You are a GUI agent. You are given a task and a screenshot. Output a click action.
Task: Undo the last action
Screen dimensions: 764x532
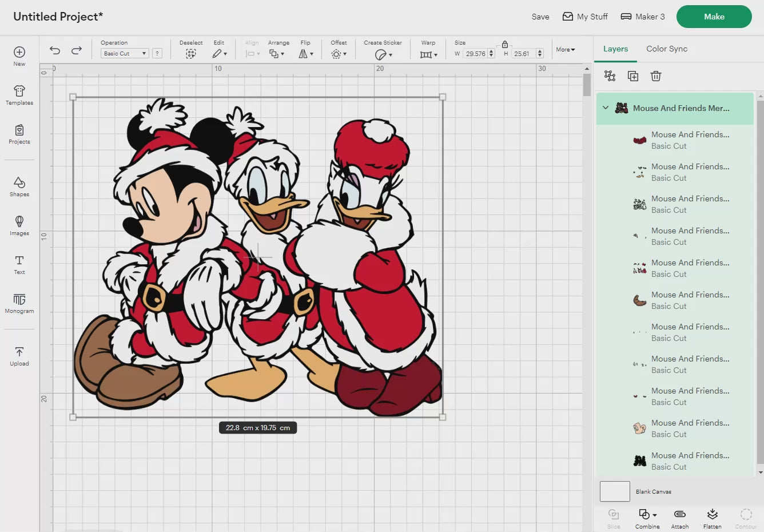pos(55,50)
